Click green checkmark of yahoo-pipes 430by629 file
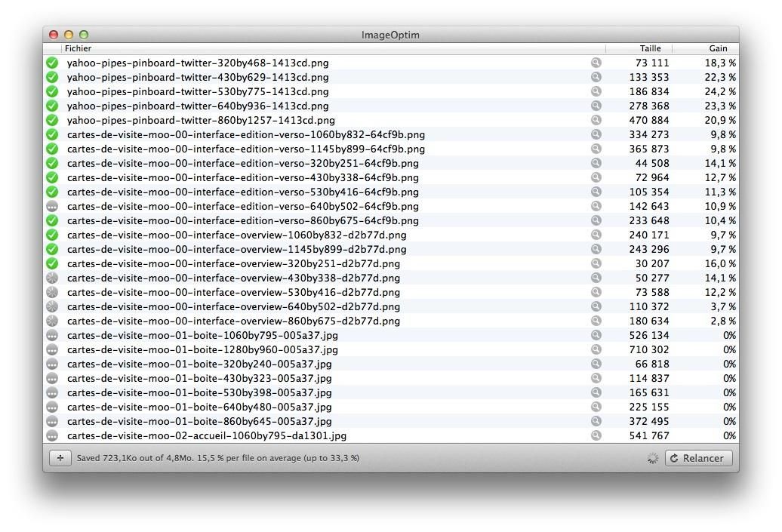 tap(52, 77)
